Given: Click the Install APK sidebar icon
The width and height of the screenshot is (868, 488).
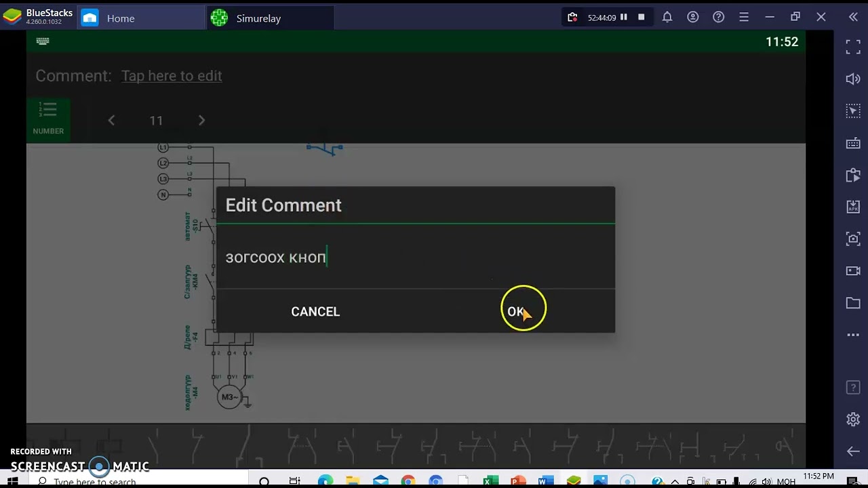Looking at the screenshot, I should coord(853,207).
